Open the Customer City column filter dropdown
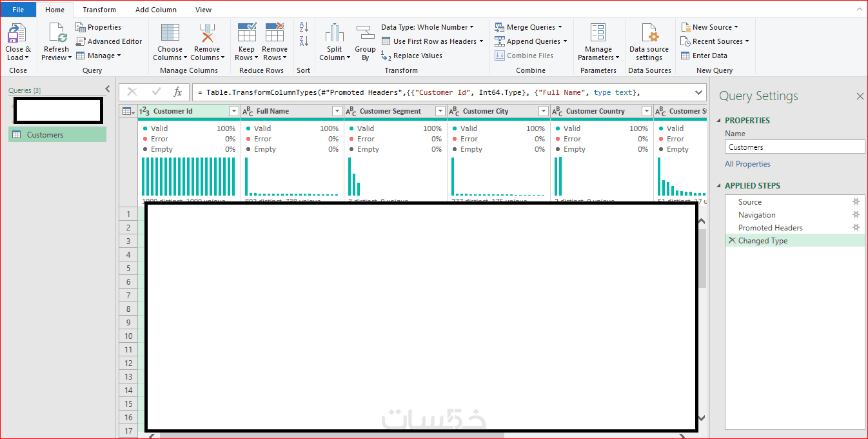This screenshot has width=868, height=439. [x=544, y=111]
